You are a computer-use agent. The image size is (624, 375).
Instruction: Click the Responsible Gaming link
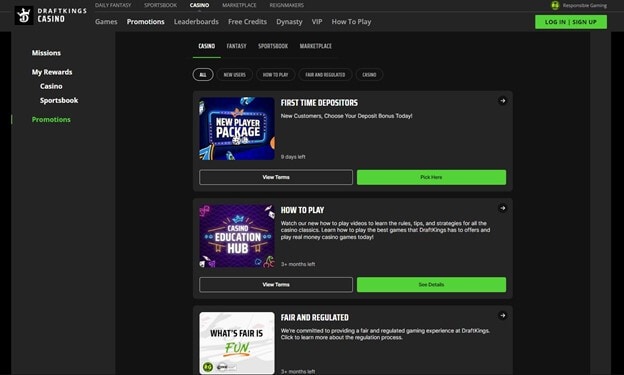(x=585, y=5)
